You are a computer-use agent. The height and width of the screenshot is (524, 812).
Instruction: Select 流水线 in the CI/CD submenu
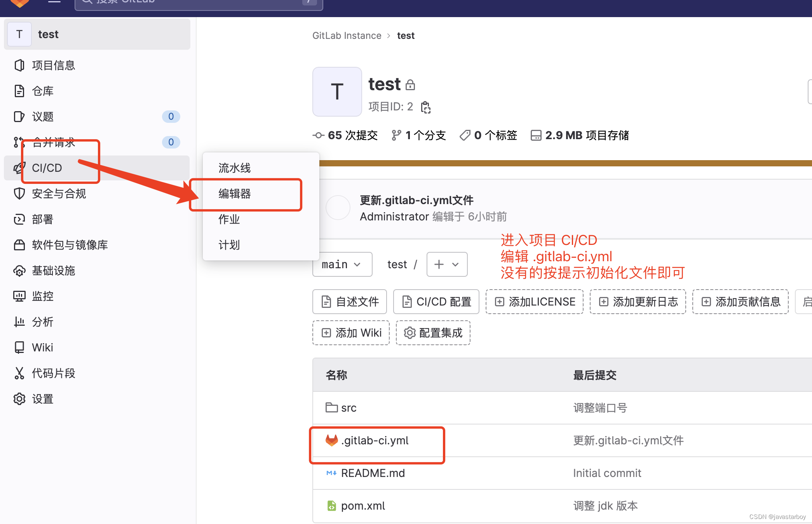pyautogui.click(x=235, y=168)
